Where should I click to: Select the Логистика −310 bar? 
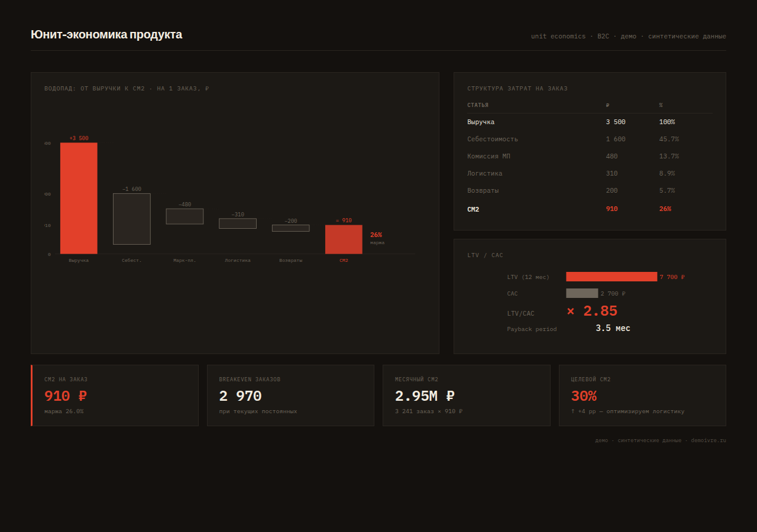click(238, 223)
